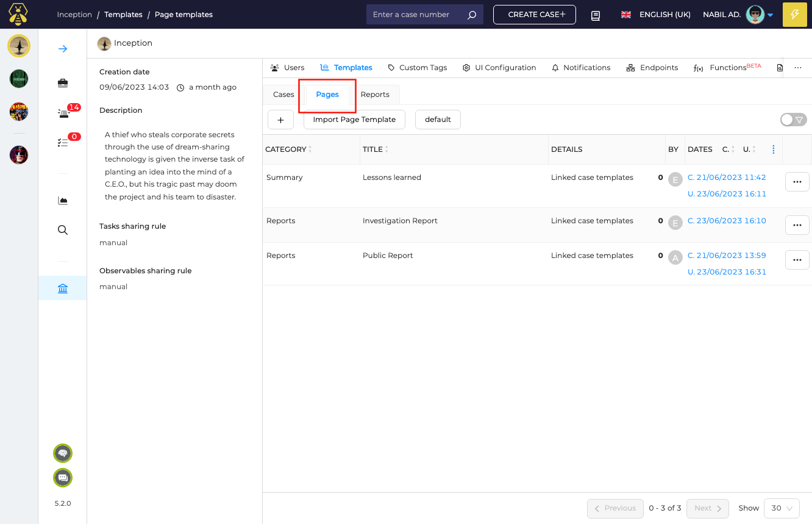This screenshot has height=524, width=812.
Task: Open the Show 30 page size dropdown
Action: [781, 508]
